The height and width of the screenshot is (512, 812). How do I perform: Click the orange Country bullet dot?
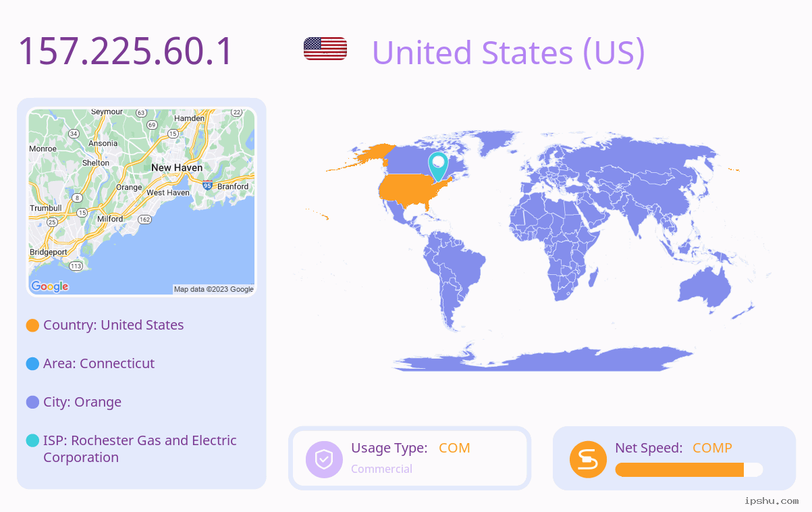point(32,326)
